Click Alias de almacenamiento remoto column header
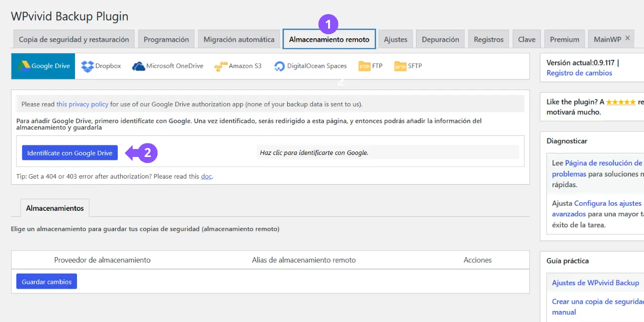 pos(304,260)
